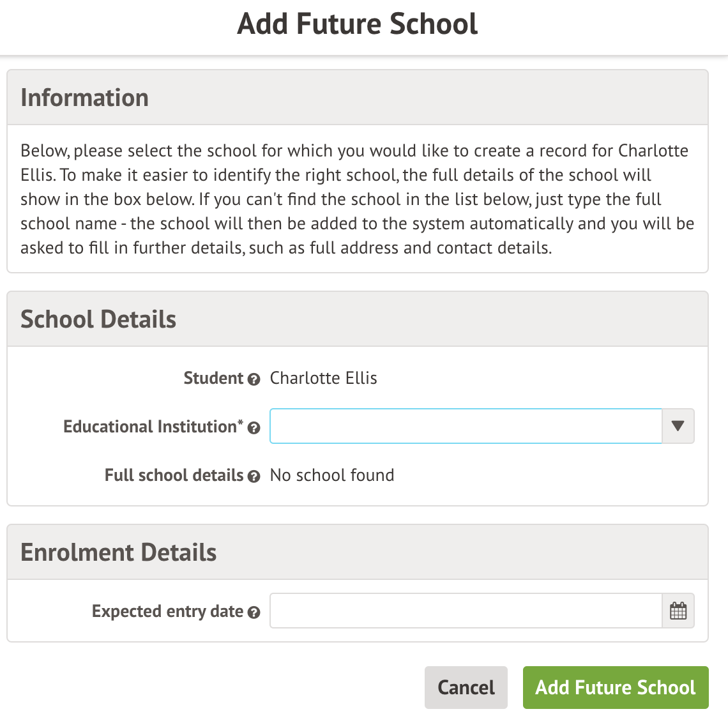Click the Student field label
Screen dimensions: 728x723
[x=213, y=378]
